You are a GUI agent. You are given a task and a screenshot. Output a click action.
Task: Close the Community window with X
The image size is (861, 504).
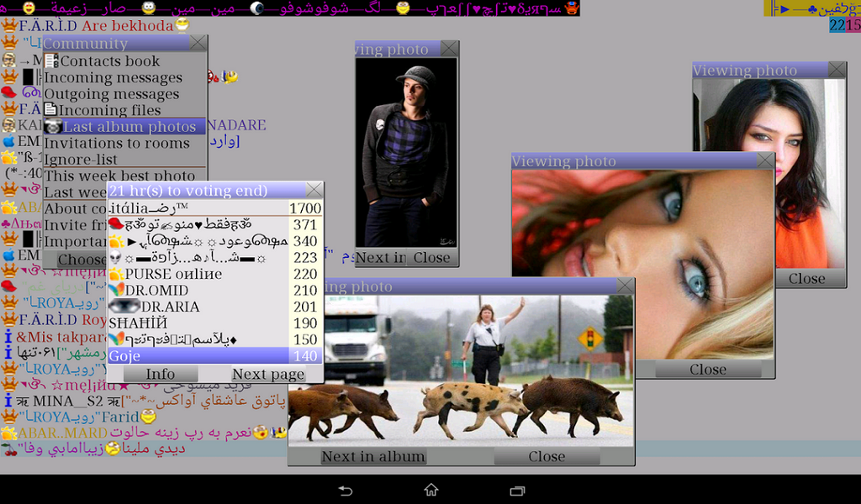pos(198,43)
